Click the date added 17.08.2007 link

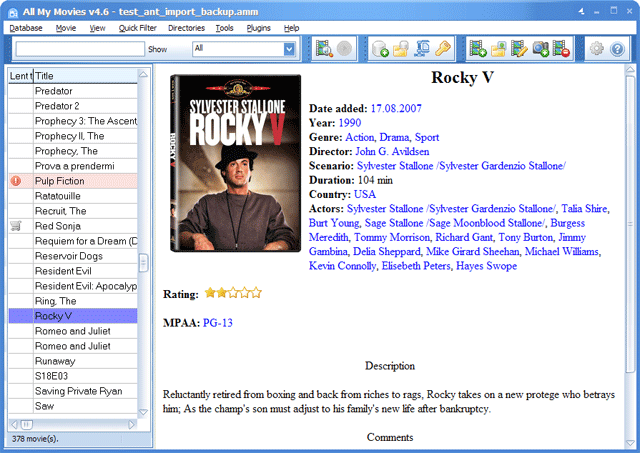[396, 109]
